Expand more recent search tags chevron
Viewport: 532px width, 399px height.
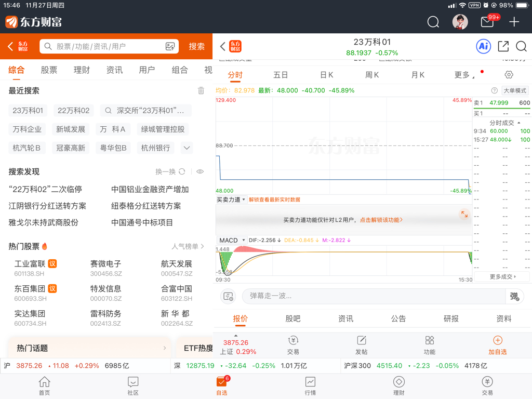click(x=187, y=148)
